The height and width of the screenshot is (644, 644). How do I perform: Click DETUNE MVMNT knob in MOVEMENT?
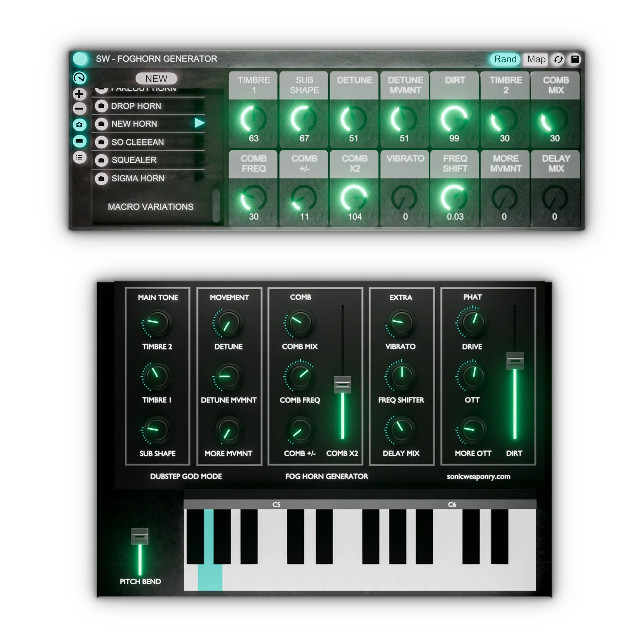pos(228,376)
